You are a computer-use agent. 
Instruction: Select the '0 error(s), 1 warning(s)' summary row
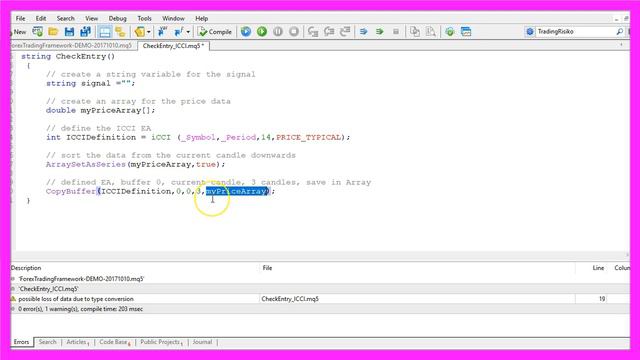320,309
